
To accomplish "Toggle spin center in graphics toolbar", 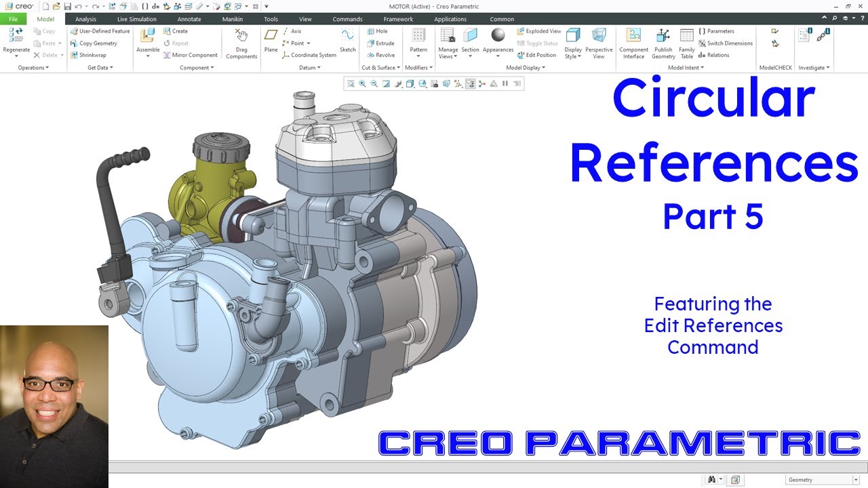I will (x=482, y=84).
